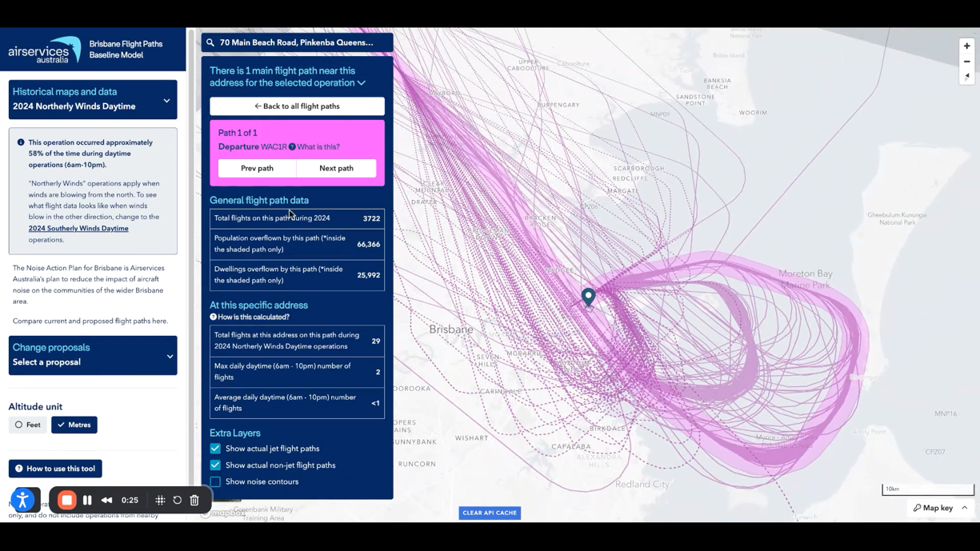Click the 10km map scale bar
This screenshot has height=551, width=980.
(x=928, y=489)
